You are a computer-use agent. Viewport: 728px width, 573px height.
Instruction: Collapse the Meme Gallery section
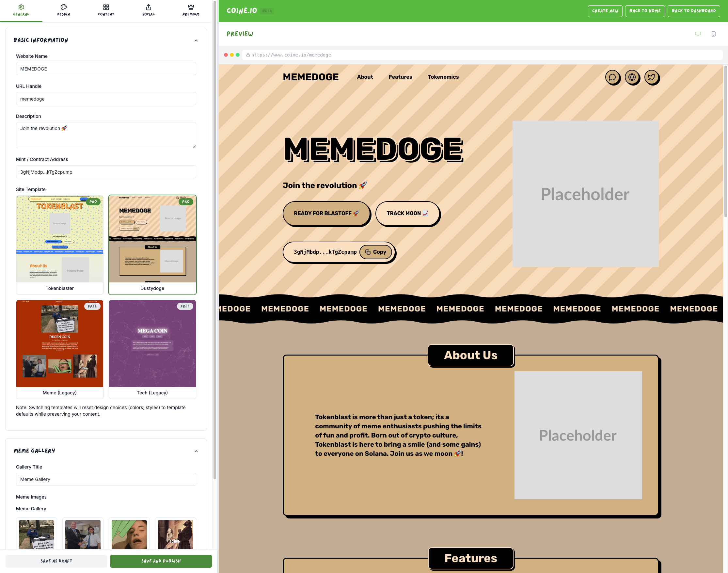pos(196,451)
